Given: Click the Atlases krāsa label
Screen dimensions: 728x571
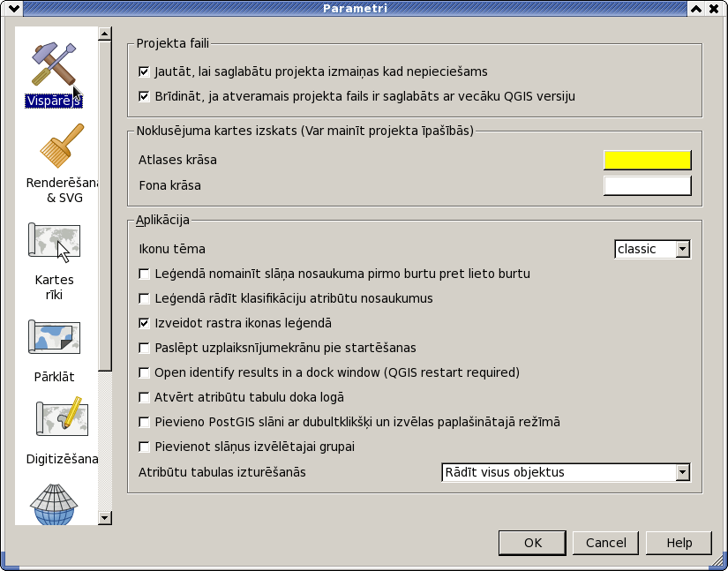Looking at the screenshot, I should (177, 160).
